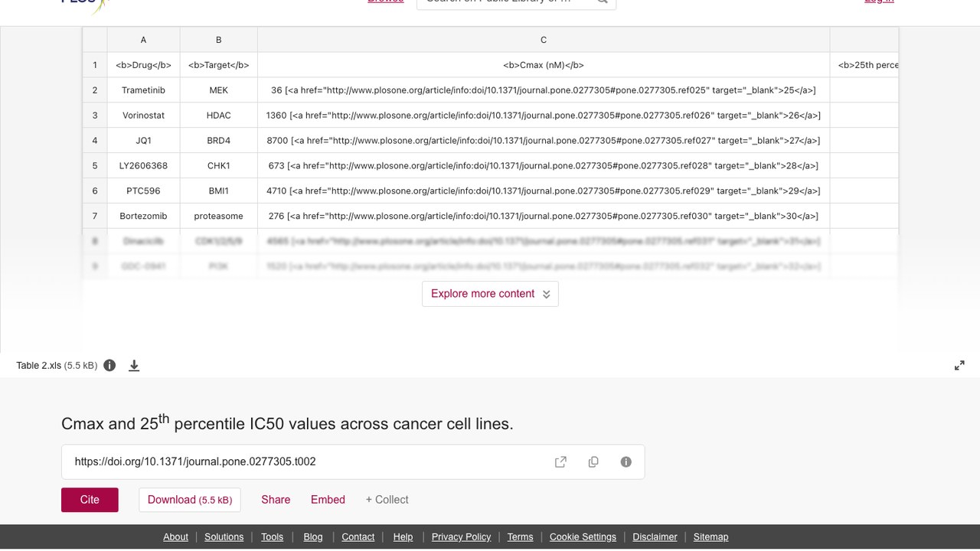Open Cookie Settings in the footer
The height and width of the screenshot is (551, 980).
[583, 537]
